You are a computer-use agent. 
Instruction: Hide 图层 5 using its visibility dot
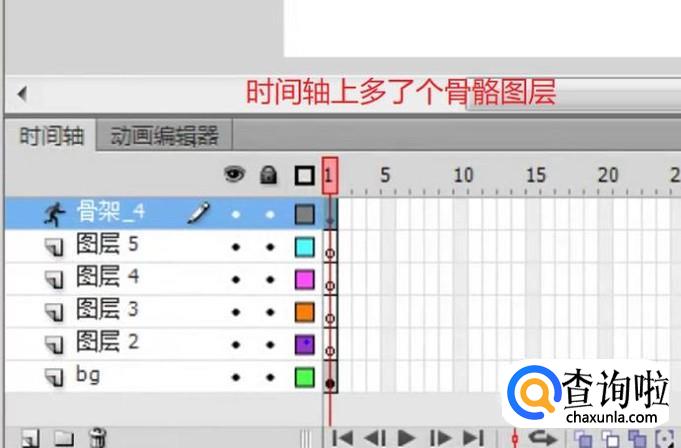tap(236, 247)
